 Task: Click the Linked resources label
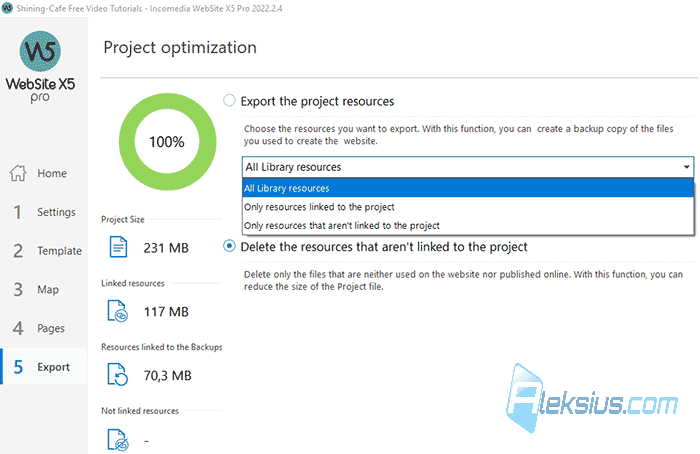pyautogui.click(x=133, y=283)
